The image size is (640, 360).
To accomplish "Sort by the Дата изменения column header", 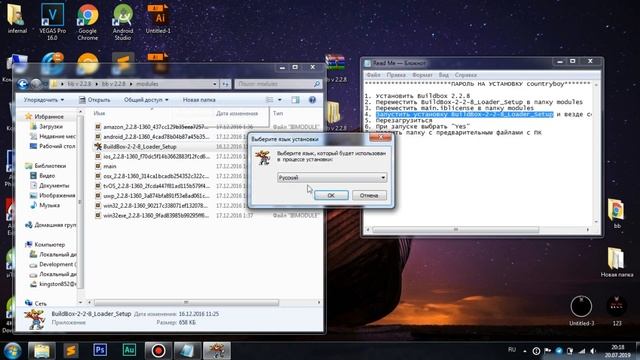I will tap(237, 113).
